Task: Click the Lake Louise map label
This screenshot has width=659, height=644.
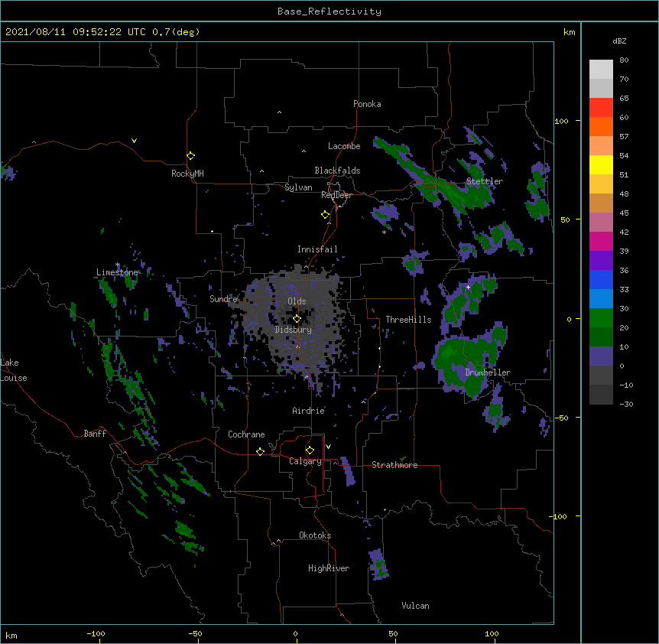Action: pos(14,370)
